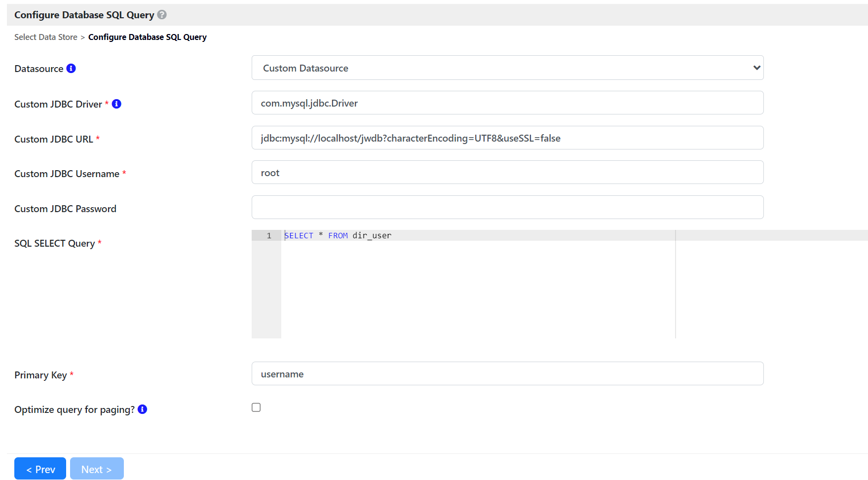Click the help icon beside the page title
Viewport: 868px width, 480px height.
click(162, 15)
